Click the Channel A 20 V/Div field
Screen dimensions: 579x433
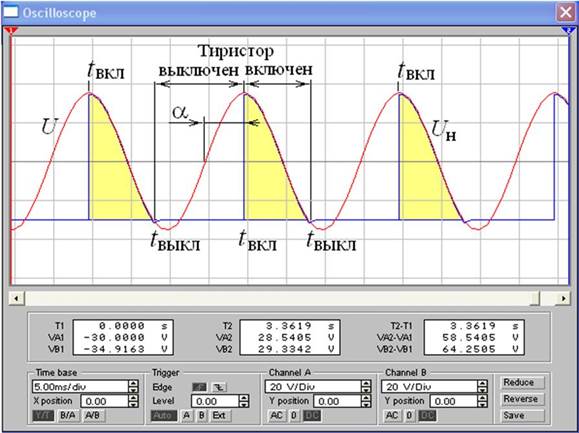pyautogui.click(x=313, y=386)
